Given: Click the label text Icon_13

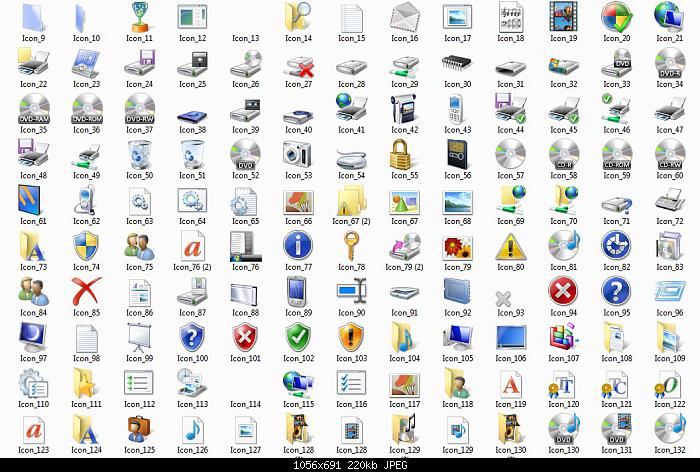Looking at the screenshot, I should [x=246, y=38].
